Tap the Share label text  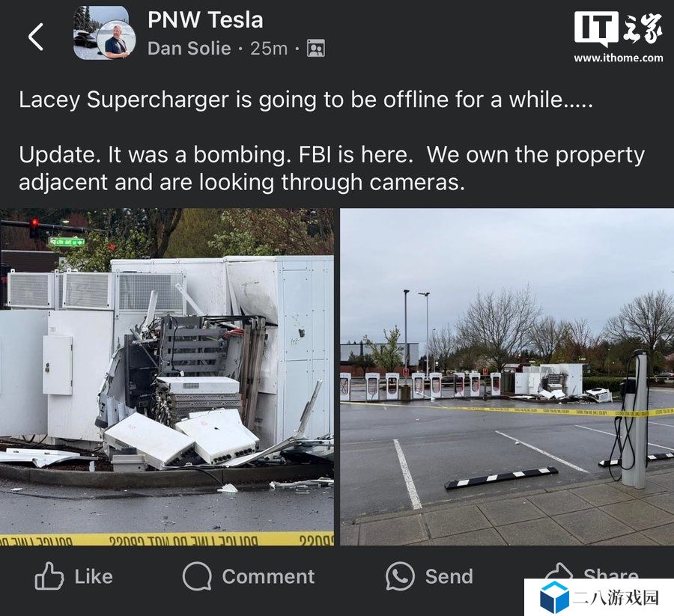click(611, 573)
